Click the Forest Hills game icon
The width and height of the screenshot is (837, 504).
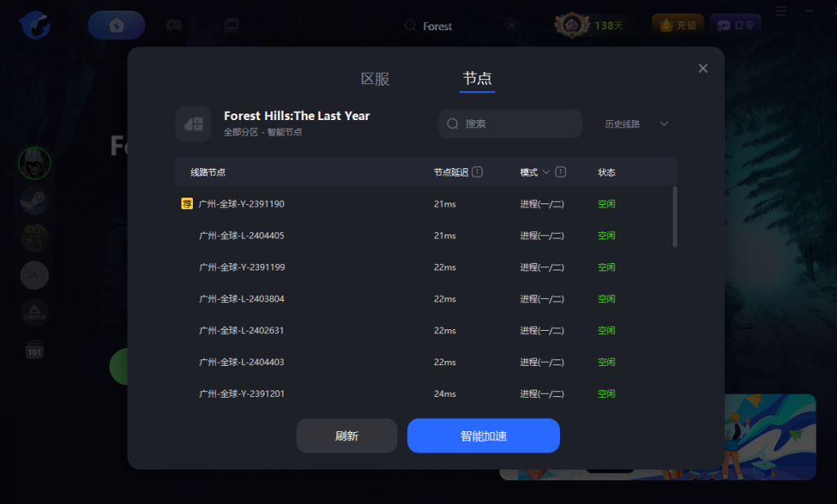point(193,123)
